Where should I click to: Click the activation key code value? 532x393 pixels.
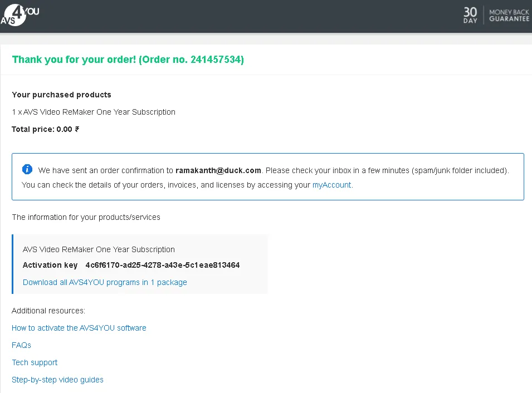[163, 265]
